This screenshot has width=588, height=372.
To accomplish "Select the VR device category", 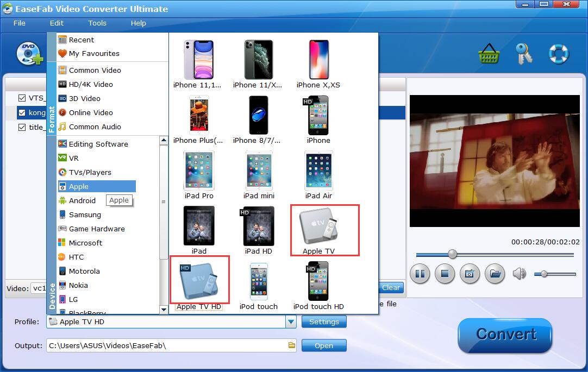I will 68,158.
